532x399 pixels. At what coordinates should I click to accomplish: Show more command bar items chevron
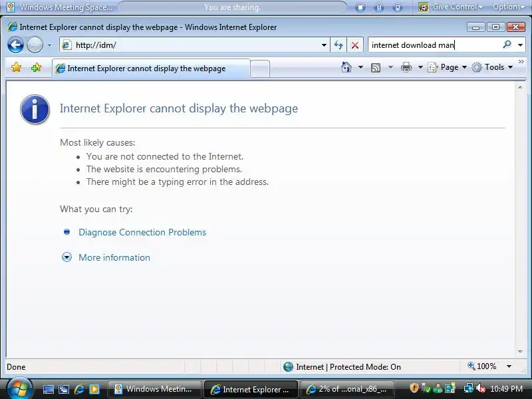coord(521,61)
